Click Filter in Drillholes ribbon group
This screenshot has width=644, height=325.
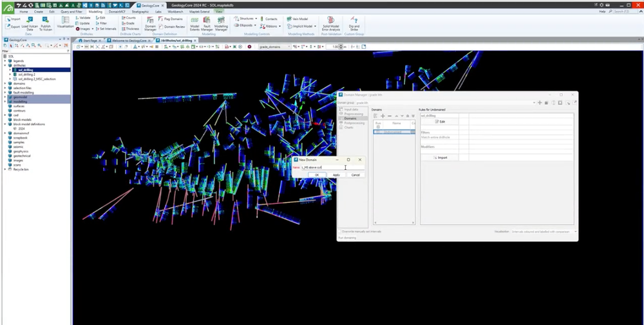[101, 23]
